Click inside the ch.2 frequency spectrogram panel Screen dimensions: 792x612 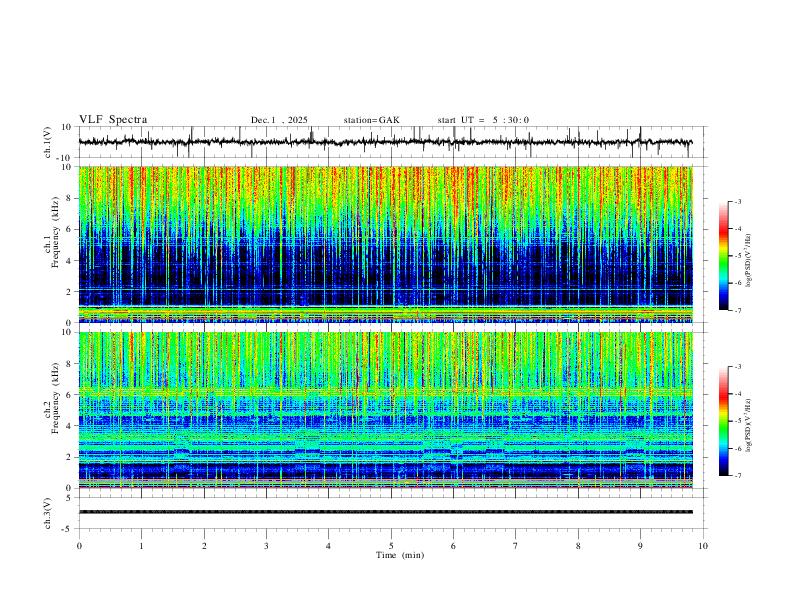point(385,410)
